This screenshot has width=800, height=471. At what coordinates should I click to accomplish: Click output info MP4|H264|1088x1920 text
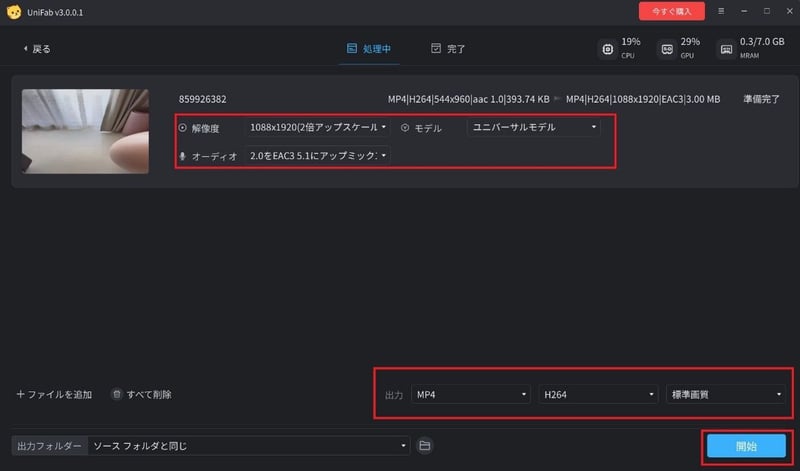[643, 99]
